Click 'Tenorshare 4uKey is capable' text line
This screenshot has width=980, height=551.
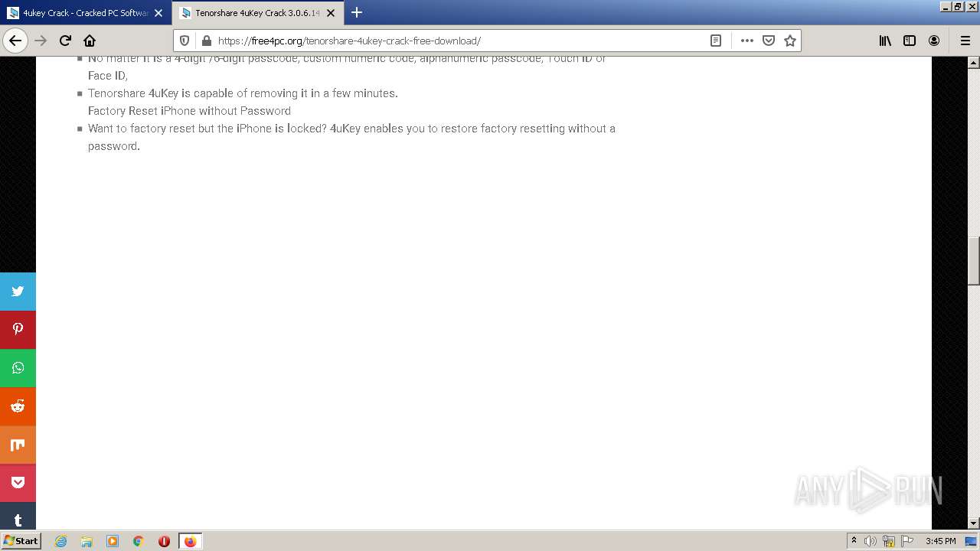243,93
